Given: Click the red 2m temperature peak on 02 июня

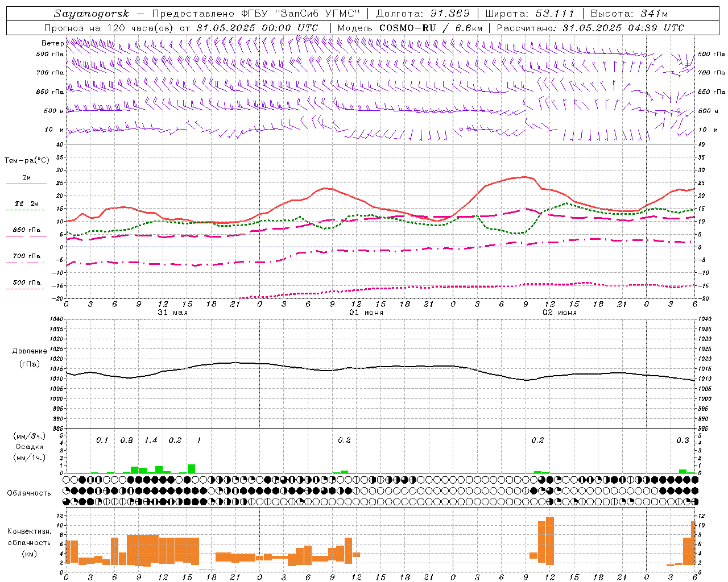Looking at the screenshot, I should pos(524,177).
